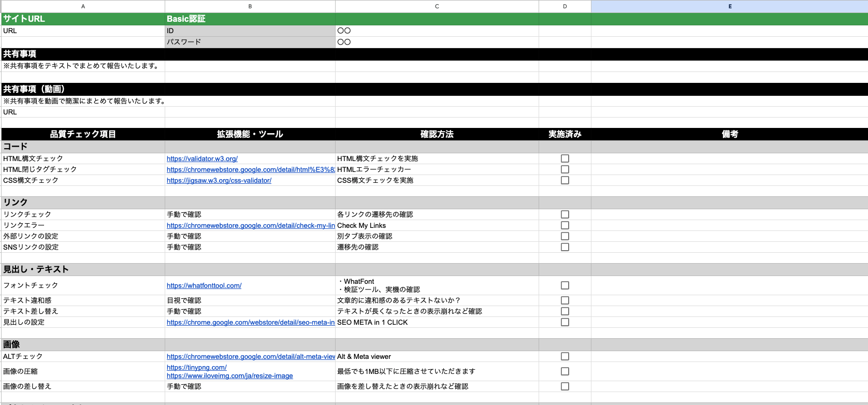Image resolution: width=868 pixels, height=405 pixels.
Task: Tick the SNSリンクの設定 checkbox
Action: point(565,247)
